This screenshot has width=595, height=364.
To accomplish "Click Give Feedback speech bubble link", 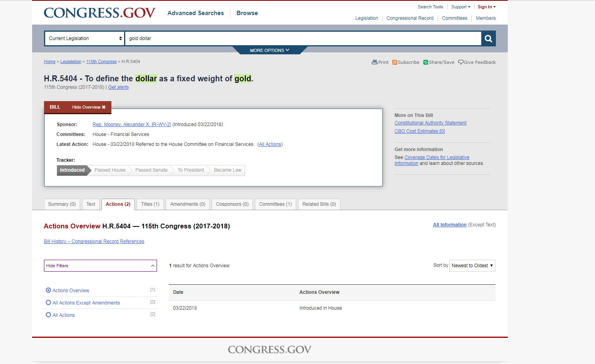I will click(477, 62).
